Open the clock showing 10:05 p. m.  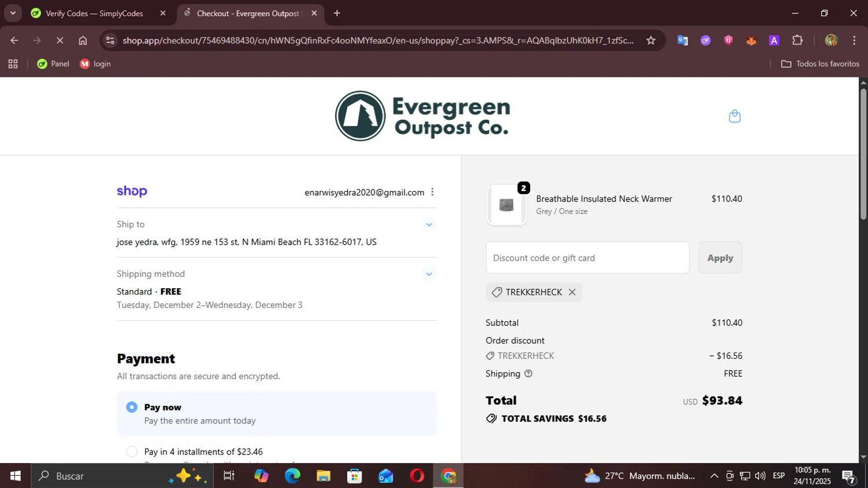pos(812,476)
